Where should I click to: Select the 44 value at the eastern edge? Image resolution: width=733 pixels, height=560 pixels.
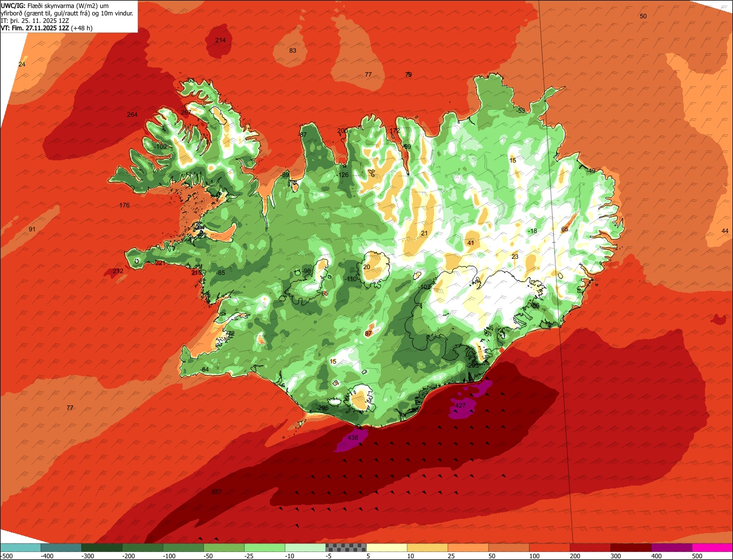pyautogui.click(x=725, y=231)
